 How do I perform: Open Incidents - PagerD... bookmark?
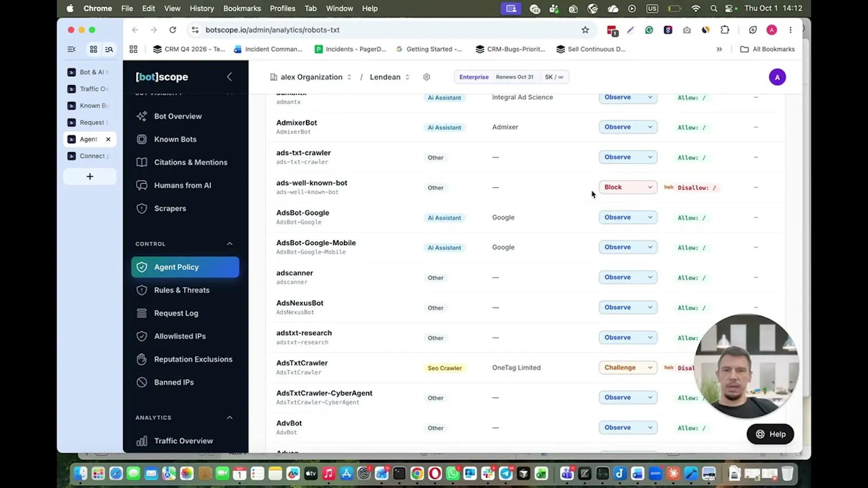pyautogui.click(x=350, y=49)
